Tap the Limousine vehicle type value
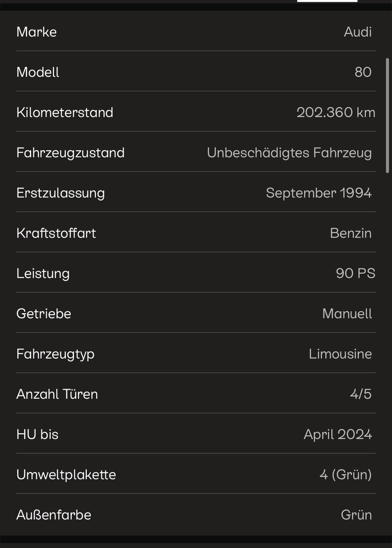This screenshot has height=548, width=392. [340, 354]
